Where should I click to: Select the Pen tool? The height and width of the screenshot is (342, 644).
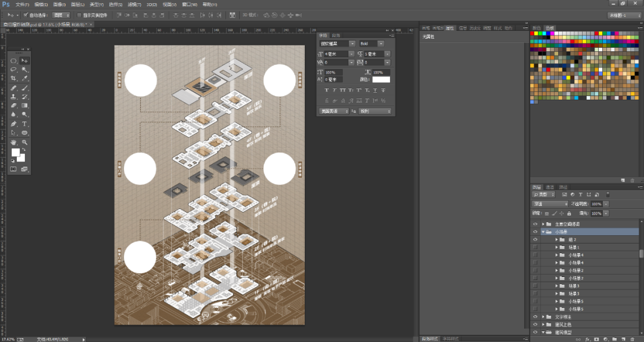pos(14,124)
